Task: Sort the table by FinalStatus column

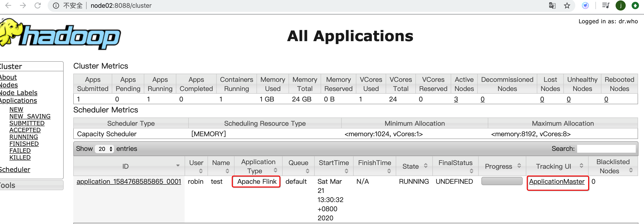Action: tap(456, 166)
